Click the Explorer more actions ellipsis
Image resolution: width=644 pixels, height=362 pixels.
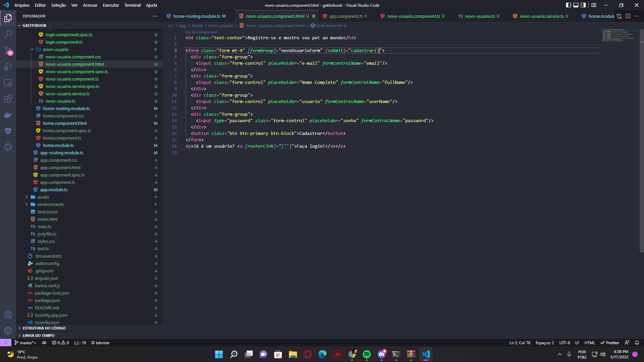pyautogui.click(x=155, y=16)
